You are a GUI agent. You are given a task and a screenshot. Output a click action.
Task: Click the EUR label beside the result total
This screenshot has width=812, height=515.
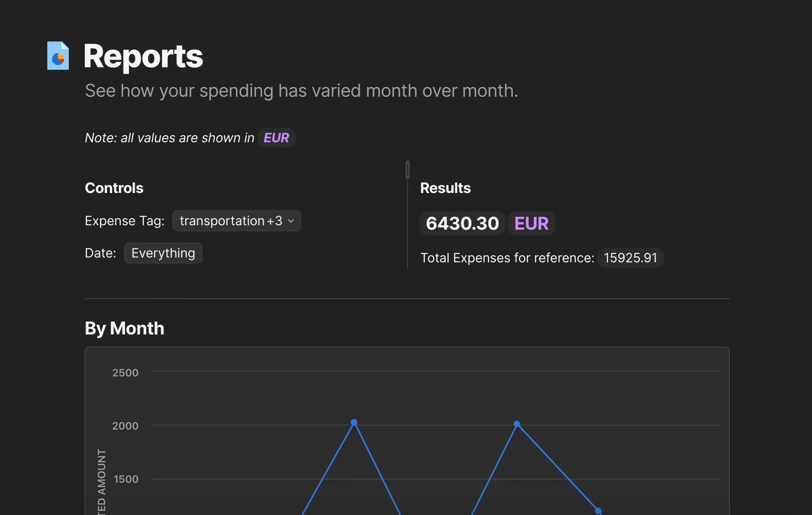click(x=531, y=223)
